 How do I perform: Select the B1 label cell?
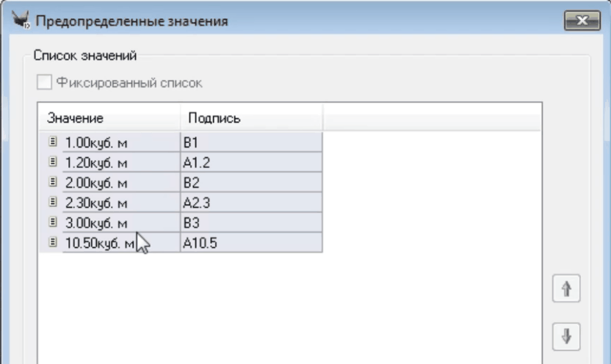click(251, 143)
